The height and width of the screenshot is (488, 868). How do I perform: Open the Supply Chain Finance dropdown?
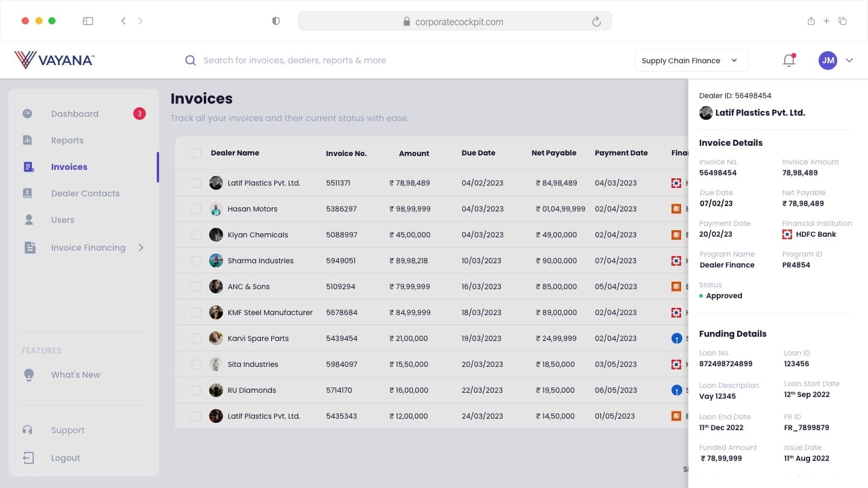pos(691,60)
